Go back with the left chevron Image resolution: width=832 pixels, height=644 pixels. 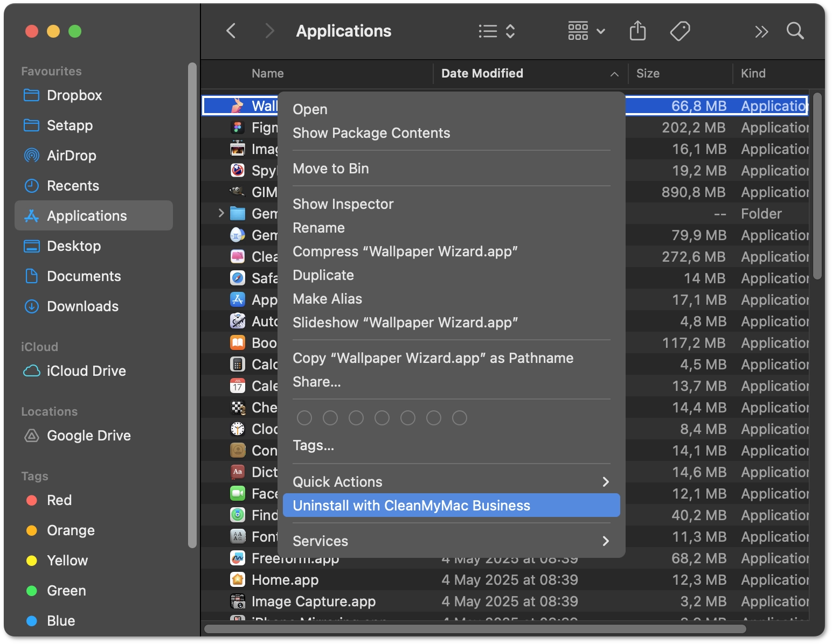pyautogui.click(x=231, y=31)
